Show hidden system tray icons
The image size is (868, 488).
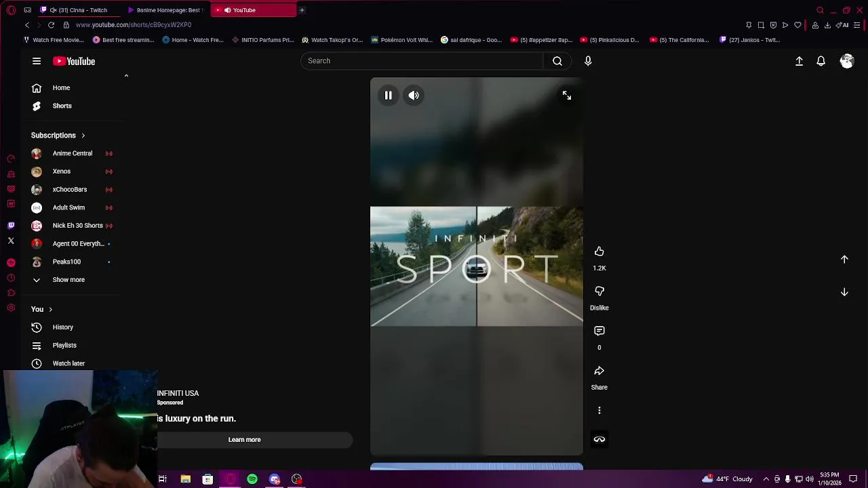(x=766, y=479)
